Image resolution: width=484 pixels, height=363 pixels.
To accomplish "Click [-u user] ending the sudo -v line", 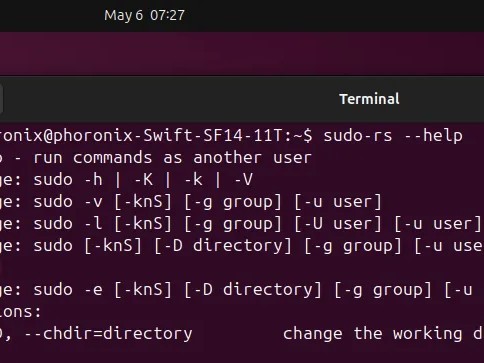I will coord(338,202).
